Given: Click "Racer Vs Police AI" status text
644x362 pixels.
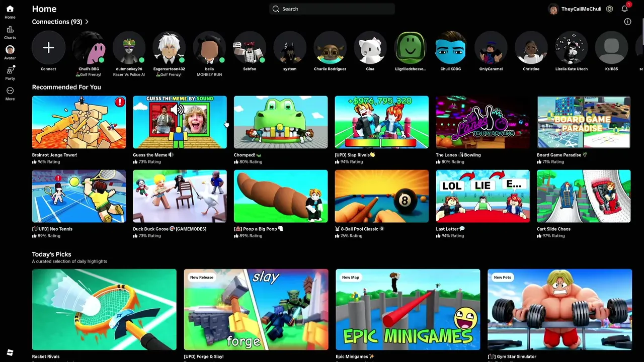Looking at the screenshot, I should click(129, 74).
